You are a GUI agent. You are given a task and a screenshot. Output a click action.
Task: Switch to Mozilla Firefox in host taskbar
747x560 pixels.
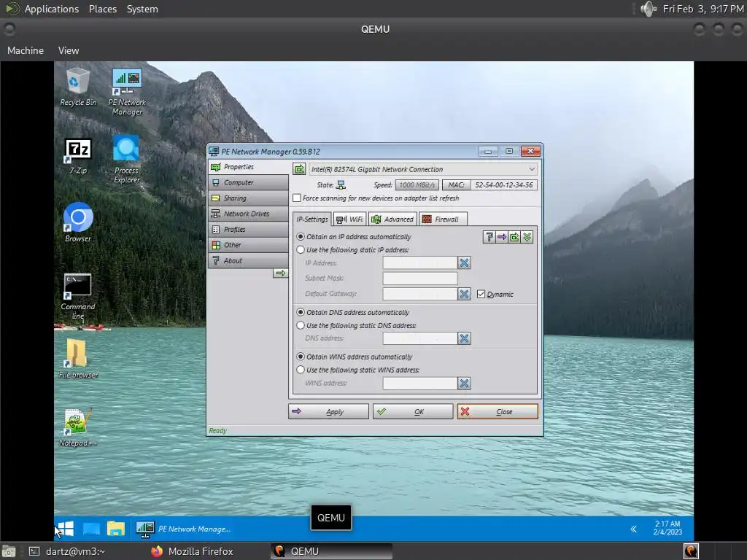[192, 551]
